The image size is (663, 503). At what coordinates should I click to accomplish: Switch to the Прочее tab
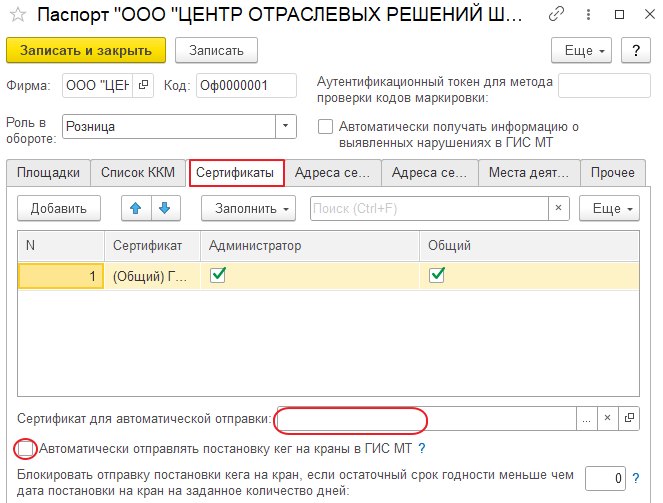[x=613, y=172]
